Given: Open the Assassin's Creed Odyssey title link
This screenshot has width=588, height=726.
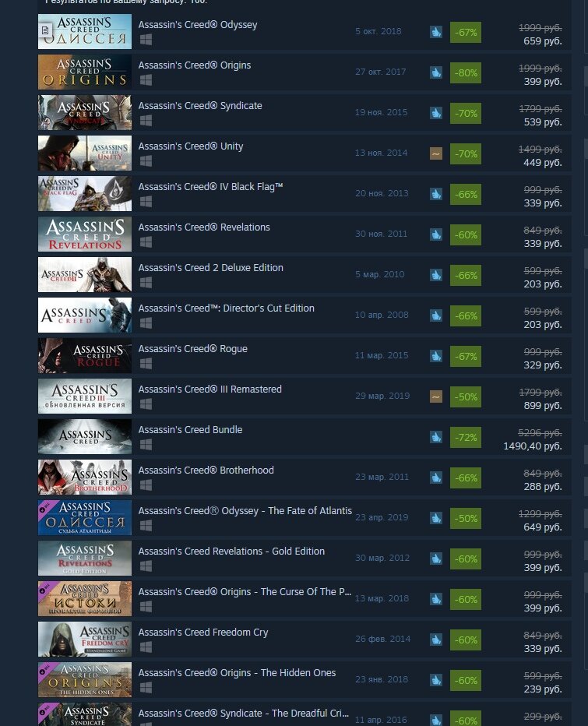Looking at the screenshot, I should coord(198,25).
